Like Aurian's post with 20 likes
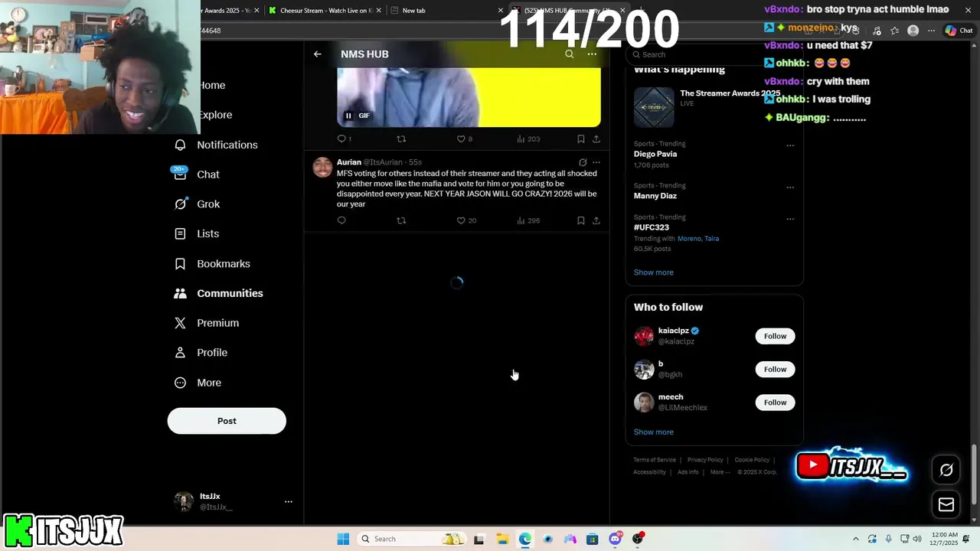Screen dimensions: 980x551 click(x=466, y=220)
